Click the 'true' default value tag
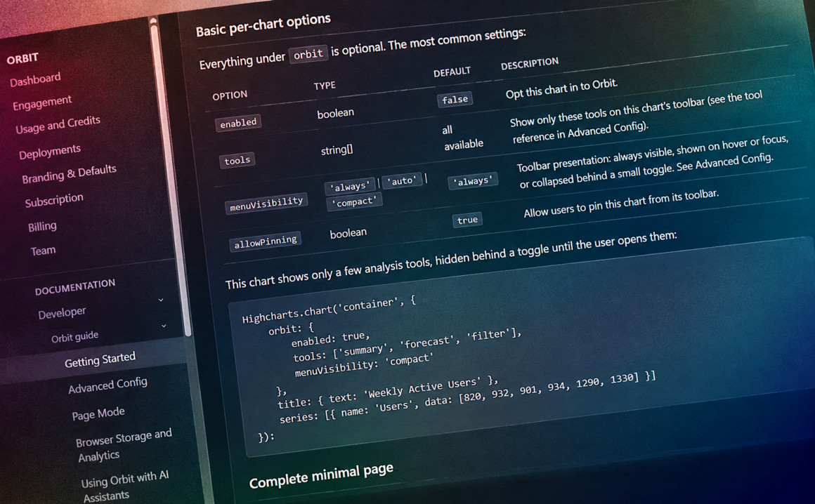The height and width of the screenshot is (504, 815). [x=467, y=220]
